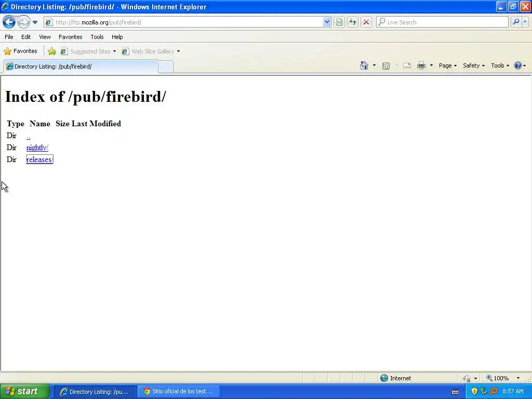532x399 pixels.
Task: Open the Page command dropdown
Action: (448, 65)
